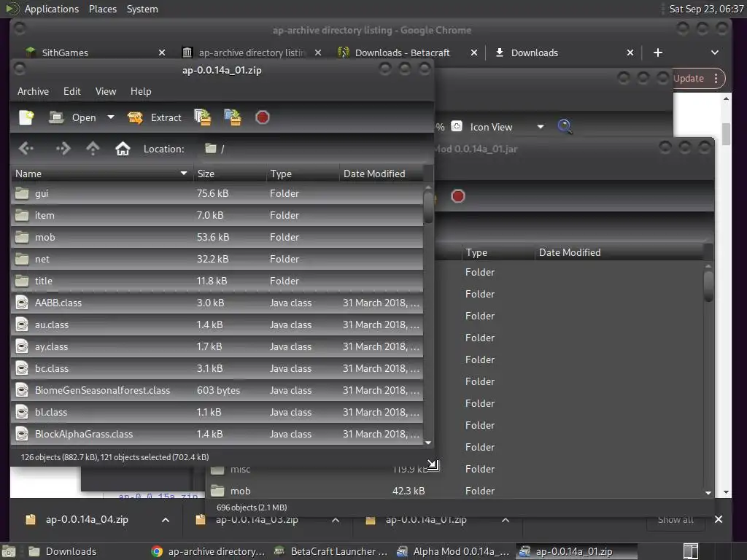Open the Archive menu
This screenshot has width=747, height=560.
pos(33,91)
